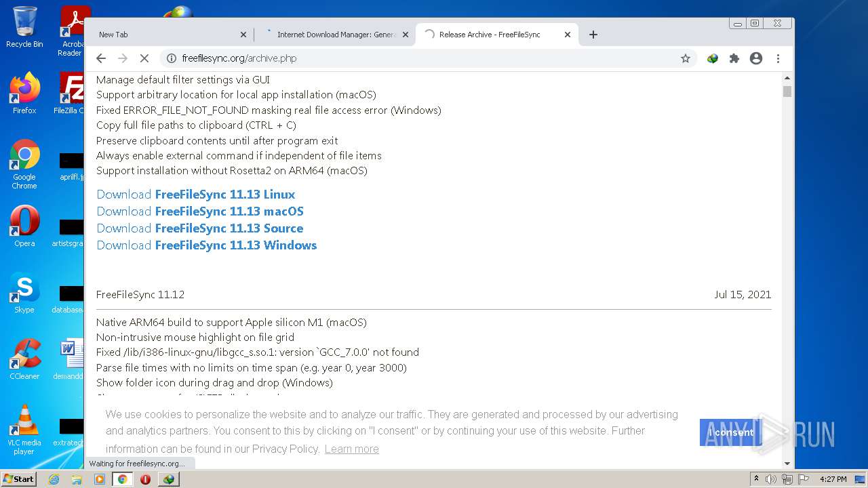Close the Internet Download Manager tab
Viewport: 868px width, 488px height.
(x=406, y=35)
